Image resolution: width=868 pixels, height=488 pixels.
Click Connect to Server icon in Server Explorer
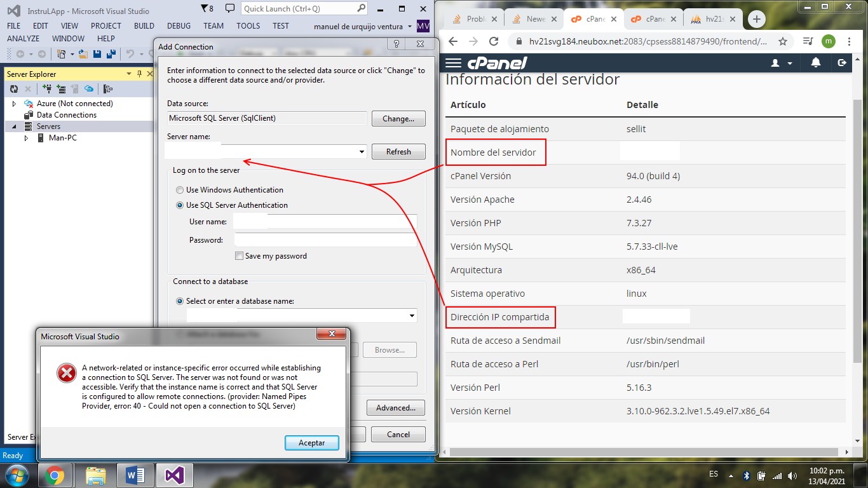[x=62, y=89]
